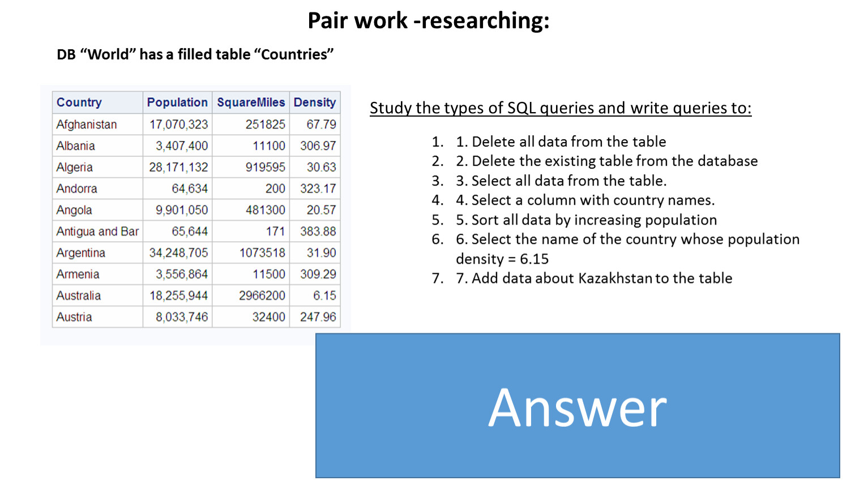This screenshot has height=489, width=868.
Task: Click density value 306.97
Action: (318, 146)
